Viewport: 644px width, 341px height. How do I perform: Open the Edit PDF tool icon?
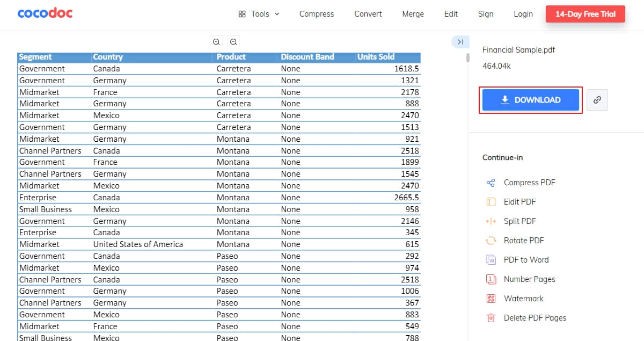490,201
